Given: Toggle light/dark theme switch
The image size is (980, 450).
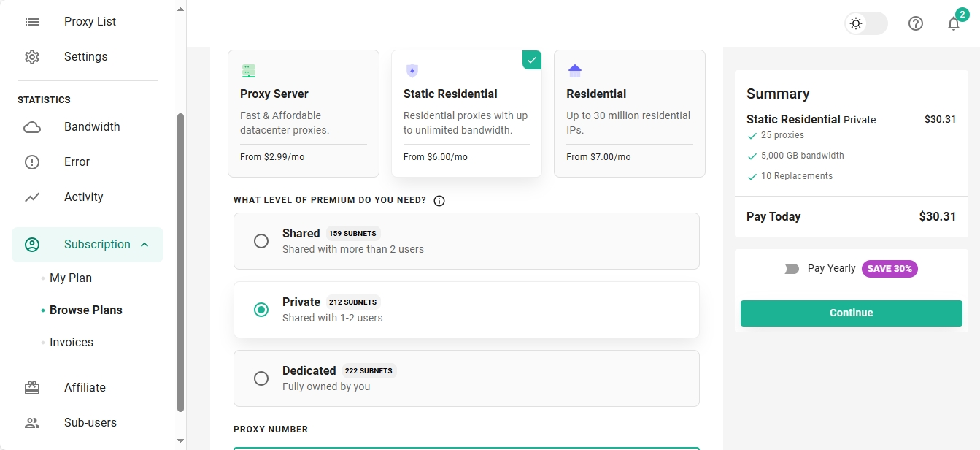Looking at the screenshot, I should (866, 23).
